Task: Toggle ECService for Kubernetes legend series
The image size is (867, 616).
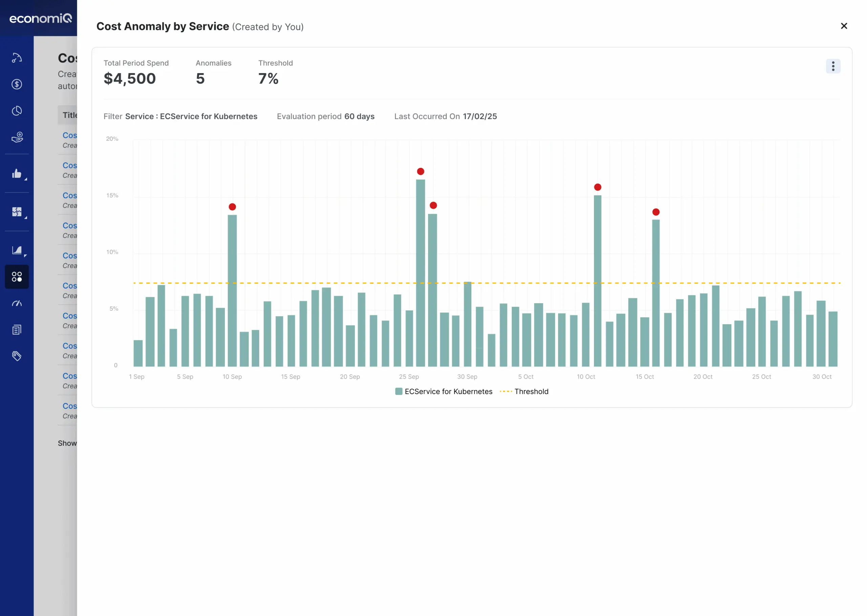Action: pos(448,392)
